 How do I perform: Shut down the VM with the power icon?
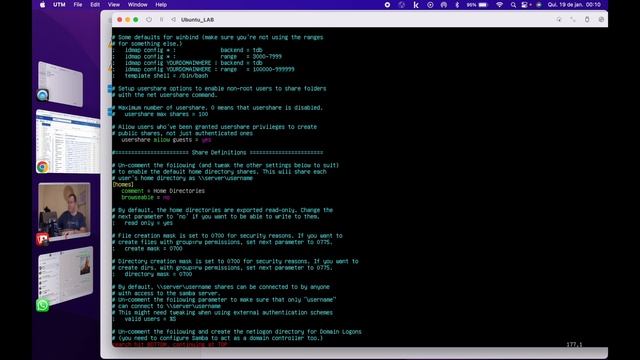(x=149, y=20)
